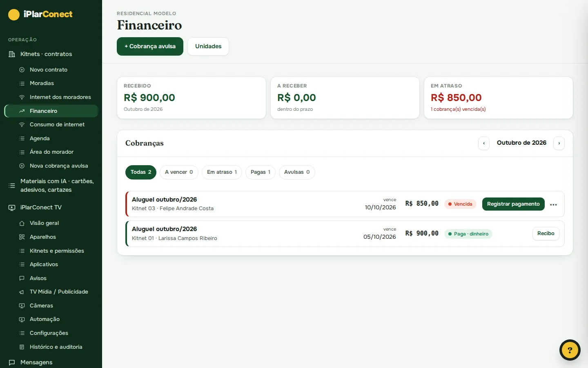Click the Financeiro trend chart icon
Screen dimensions: 588x368
point(22,111)
